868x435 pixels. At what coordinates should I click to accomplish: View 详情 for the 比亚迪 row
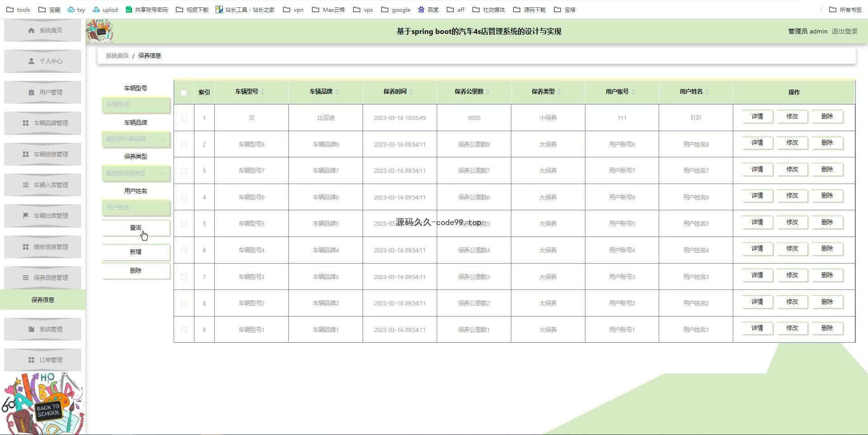757,117
